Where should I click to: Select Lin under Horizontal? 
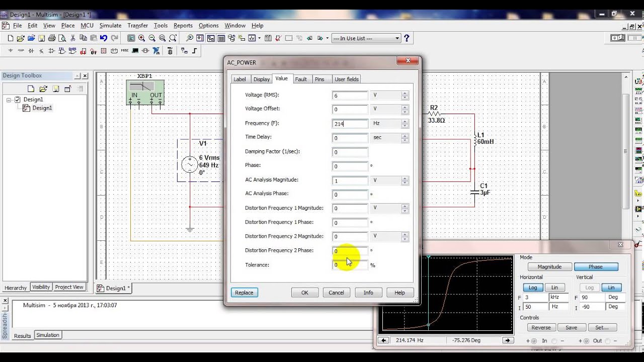pos(554,288)
